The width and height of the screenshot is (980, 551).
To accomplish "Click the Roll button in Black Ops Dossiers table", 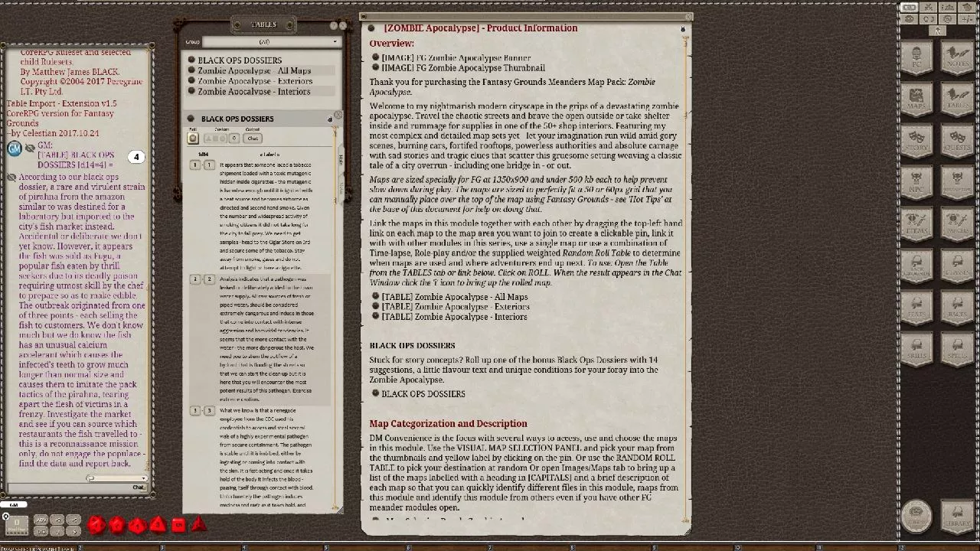I will pyautogui.click(x=194, y=139).
